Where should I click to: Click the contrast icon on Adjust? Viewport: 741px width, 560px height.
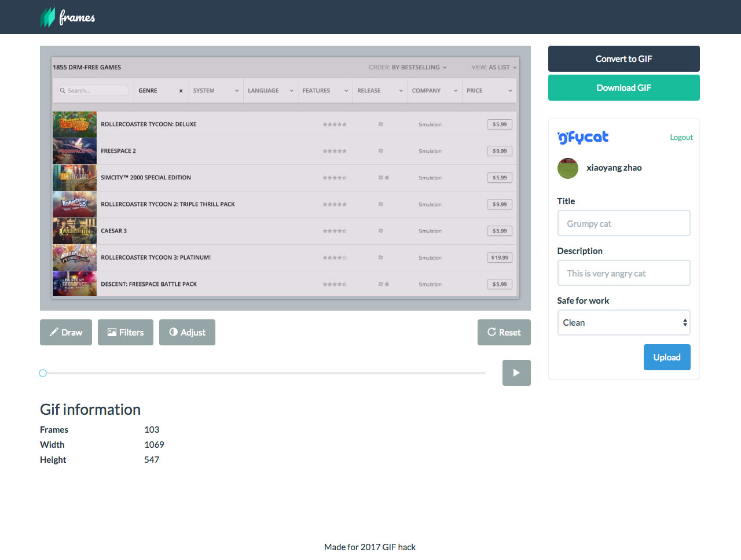pos(174,332)
